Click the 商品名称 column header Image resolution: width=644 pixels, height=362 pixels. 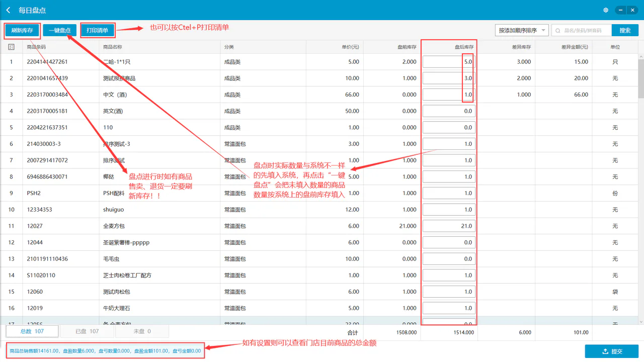[113, 47]
